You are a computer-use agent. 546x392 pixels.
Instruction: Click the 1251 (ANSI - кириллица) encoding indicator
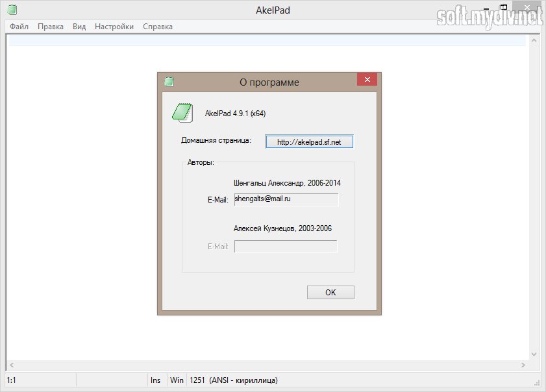(x=234, y=380)
